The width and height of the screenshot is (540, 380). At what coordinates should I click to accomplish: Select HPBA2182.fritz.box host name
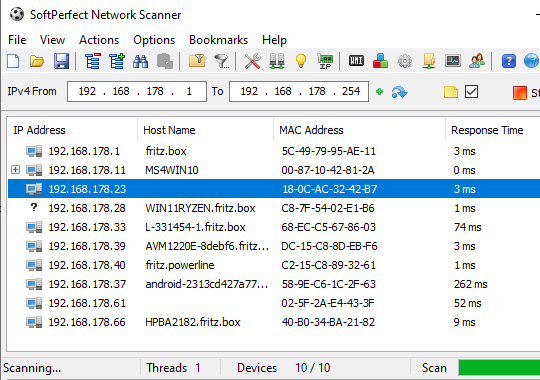(193, 322)
